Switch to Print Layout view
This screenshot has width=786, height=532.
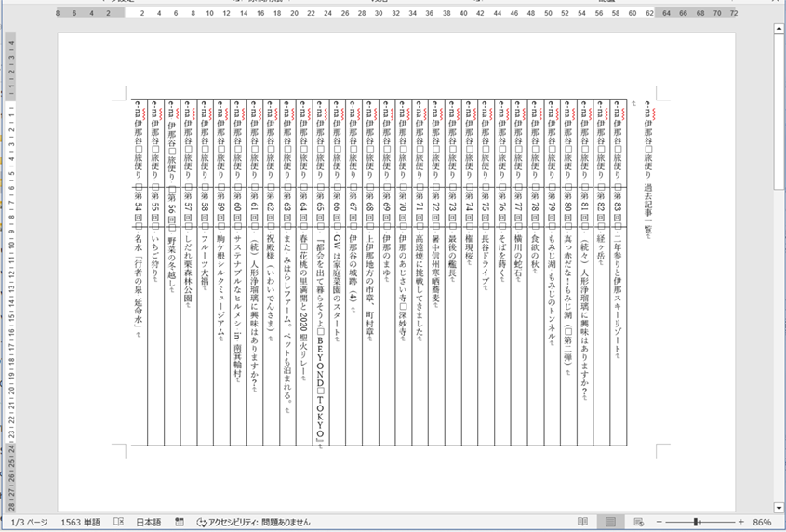611,523
